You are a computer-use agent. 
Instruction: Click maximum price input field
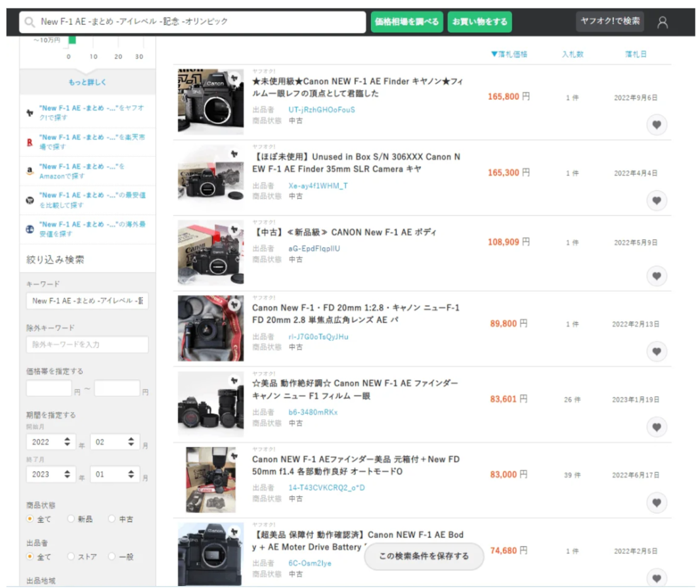(x=118, y=388)
